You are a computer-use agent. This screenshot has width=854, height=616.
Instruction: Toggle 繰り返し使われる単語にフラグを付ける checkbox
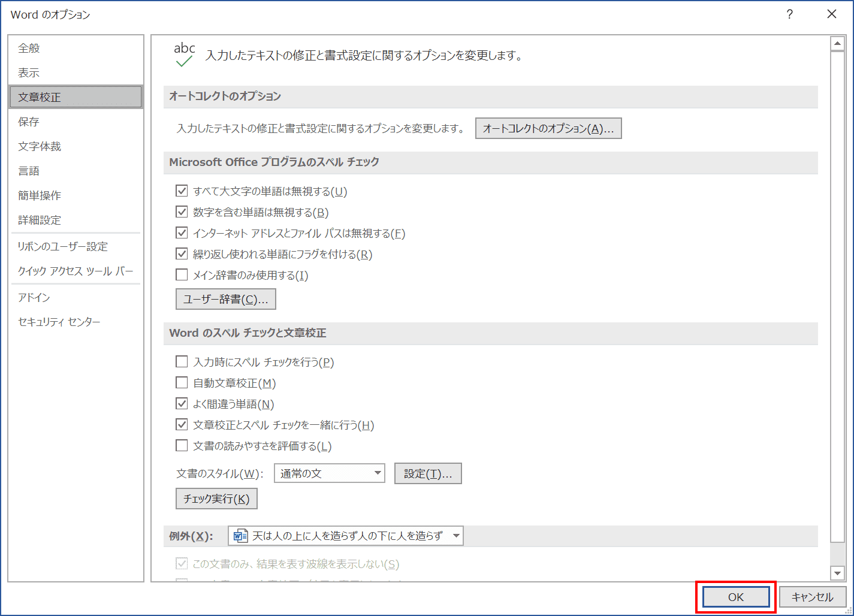(x=182, y=254)
